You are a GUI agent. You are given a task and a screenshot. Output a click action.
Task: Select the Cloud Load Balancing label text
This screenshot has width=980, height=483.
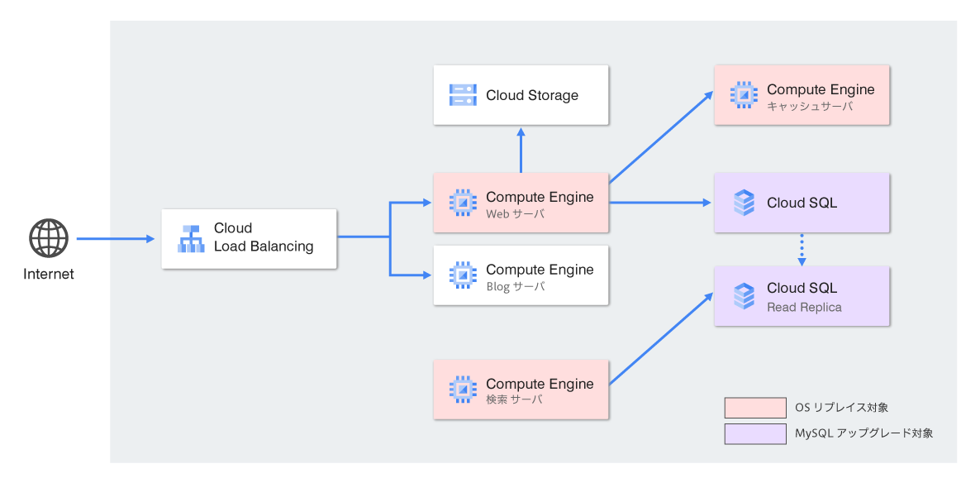pyautogui.click(x=264, y=237)
